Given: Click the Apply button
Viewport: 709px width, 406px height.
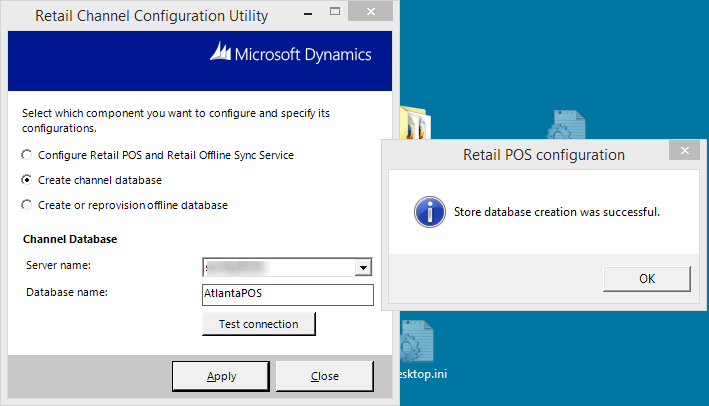Looking at the screenshot, I should click(221, 376).
